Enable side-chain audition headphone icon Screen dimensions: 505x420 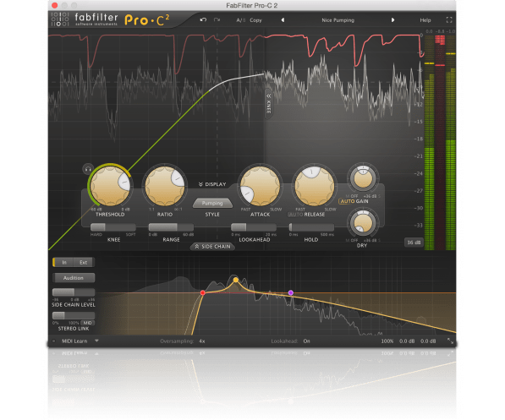coord(88,169)
